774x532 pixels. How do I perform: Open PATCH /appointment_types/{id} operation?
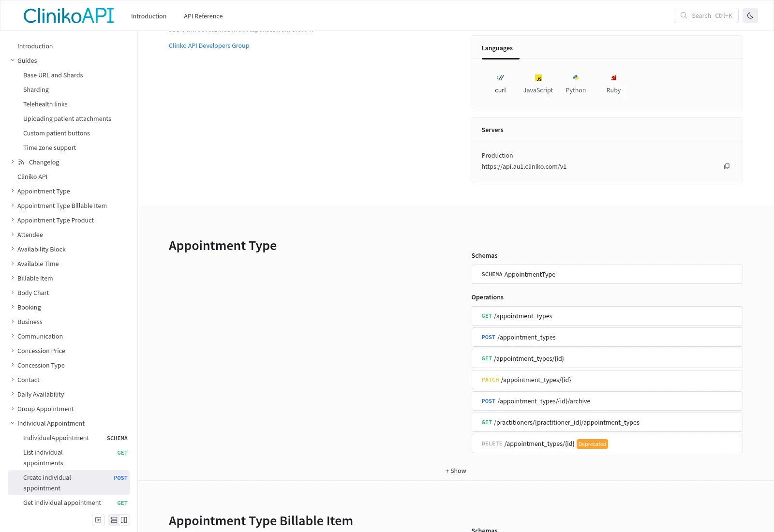[607, 380]
